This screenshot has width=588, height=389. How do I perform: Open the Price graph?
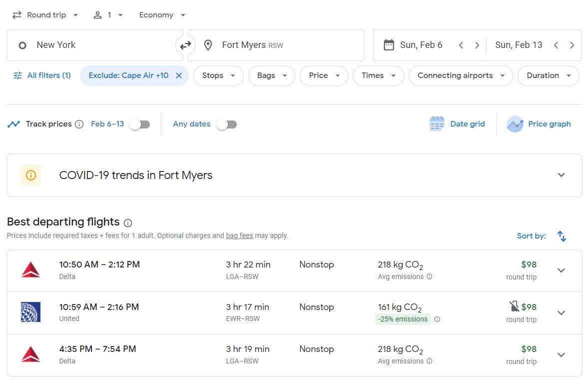[539, 124]
